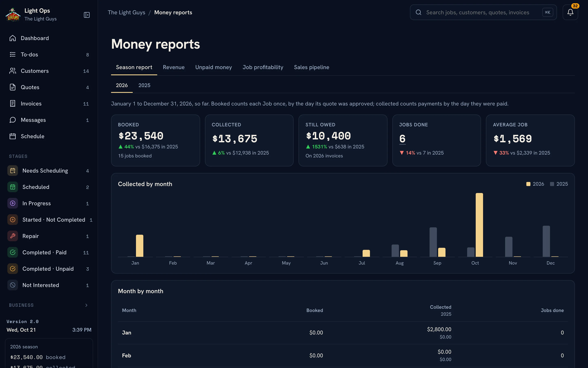Click the Quotes document icon
The width and height of the screenshot is (588, 368).
pos(13,87)
